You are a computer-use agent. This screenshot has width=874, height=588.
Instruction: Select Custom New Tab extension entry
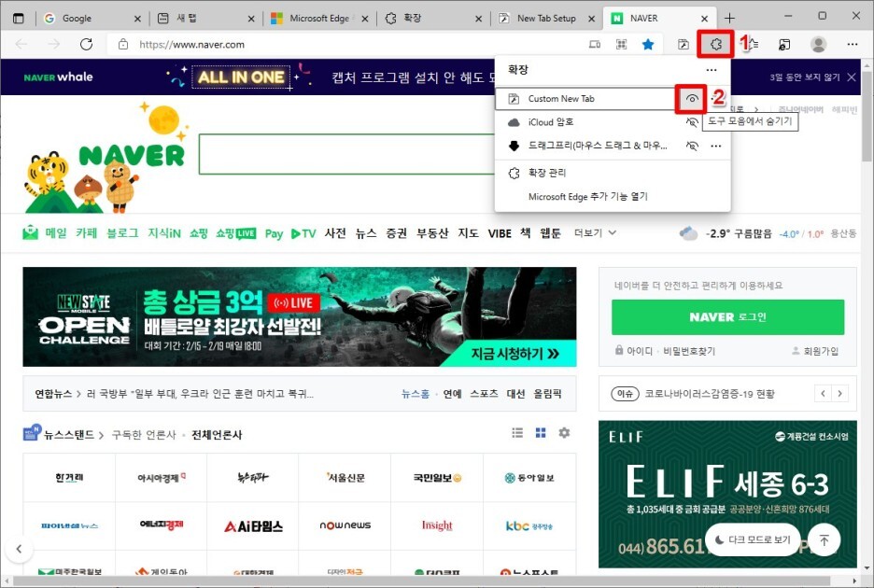click(585, 99)
